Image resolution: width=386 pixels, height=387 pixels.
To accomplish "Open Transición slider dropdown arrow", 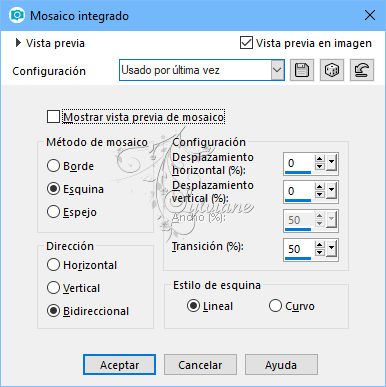I will (332, 249).
